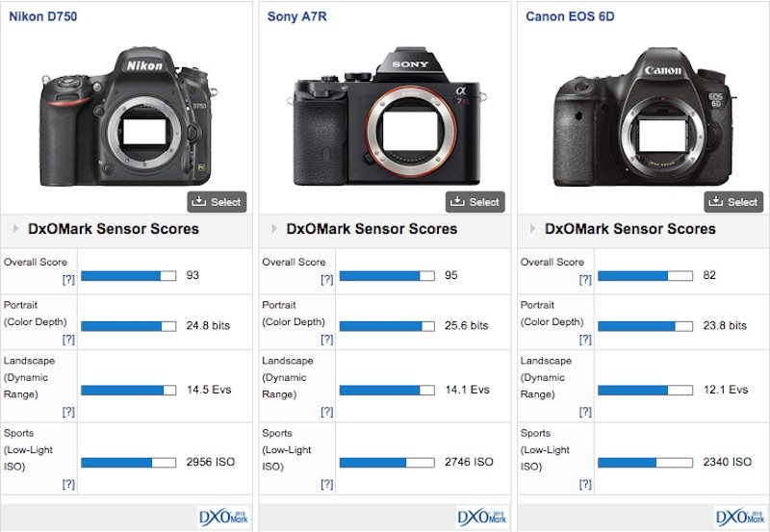Screen dimensions: 770x532
Task: Open the Nikon D750 camera link
Action: (43, 16)
